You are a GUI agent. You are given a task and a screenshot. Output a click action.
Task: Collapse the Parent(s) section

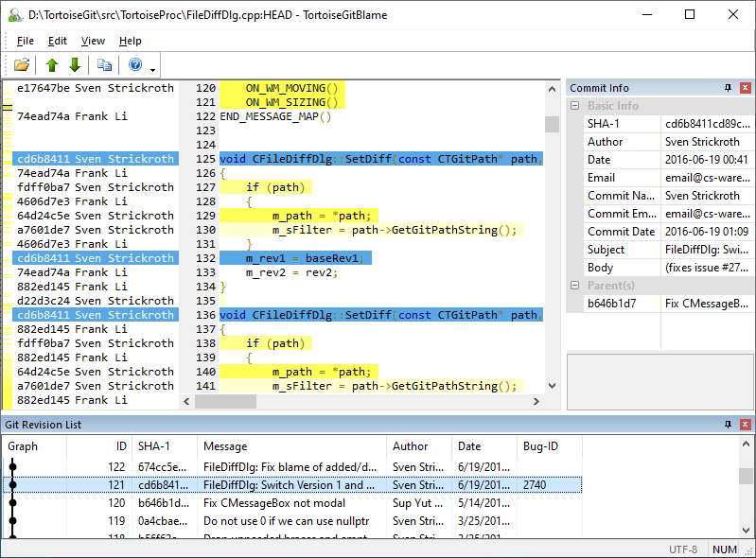coord(574,286)
